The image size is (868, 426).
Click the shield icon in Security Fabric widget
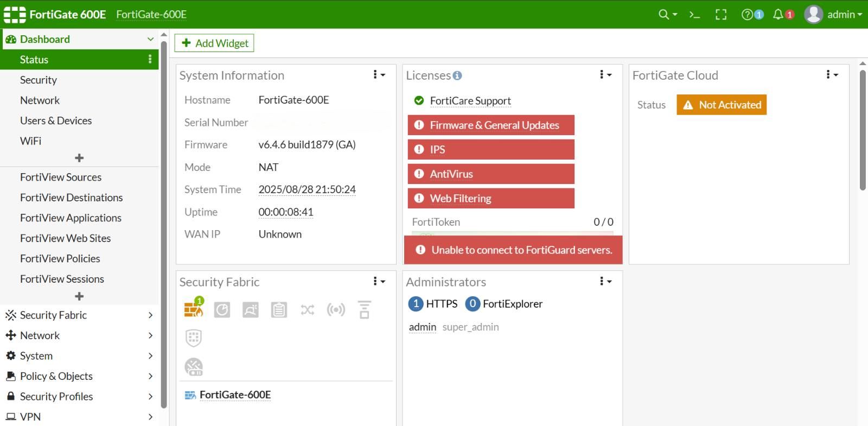(194, 338)
